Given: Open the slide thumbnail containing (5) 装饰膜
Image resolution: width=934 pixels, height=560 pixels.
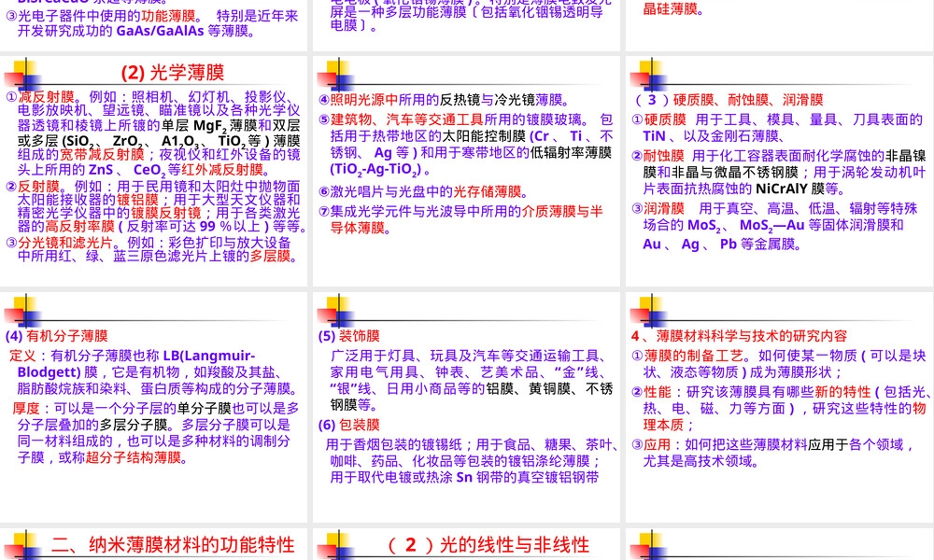Looking at the screenshot, I should click(x=466, y=407).
